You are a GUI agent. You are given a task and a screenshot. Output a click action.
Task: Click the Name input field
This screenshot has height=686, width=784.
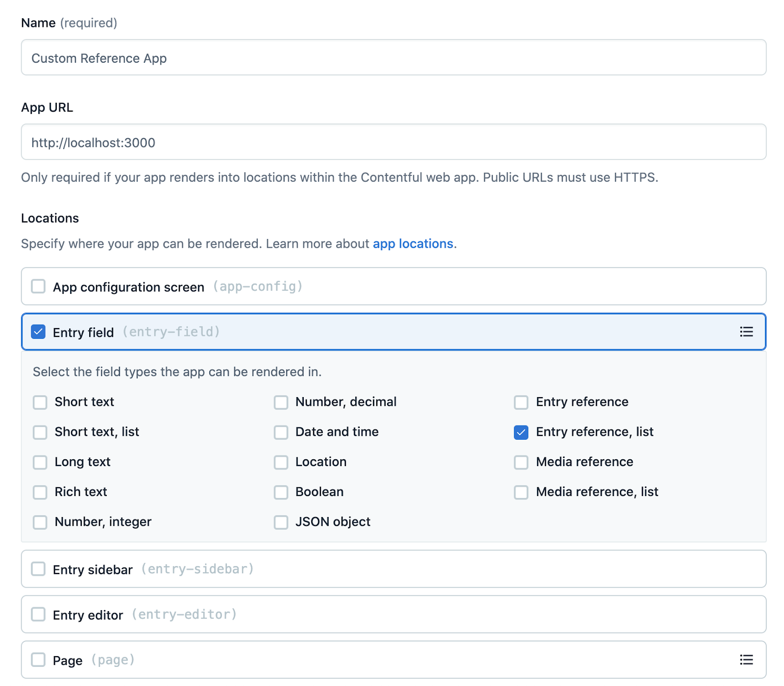(393, 58)
